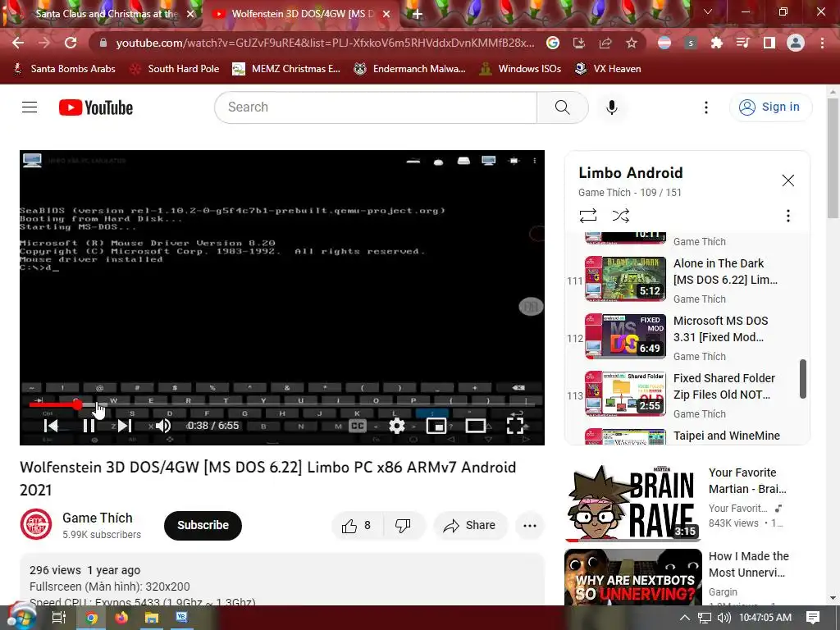Open the tab search chevron dropdown
Viewport: 840px width, 630px height.
click(708, 11)
